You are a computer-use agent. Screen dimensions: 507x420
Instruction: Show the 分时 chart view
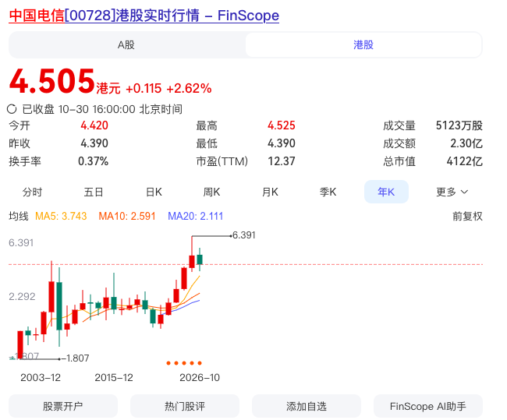(32, 192)
